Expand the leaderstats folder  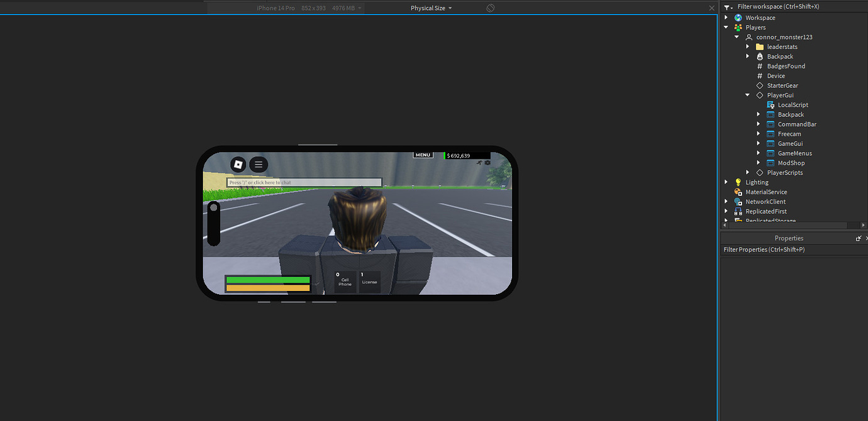click(x=748, y=46)
